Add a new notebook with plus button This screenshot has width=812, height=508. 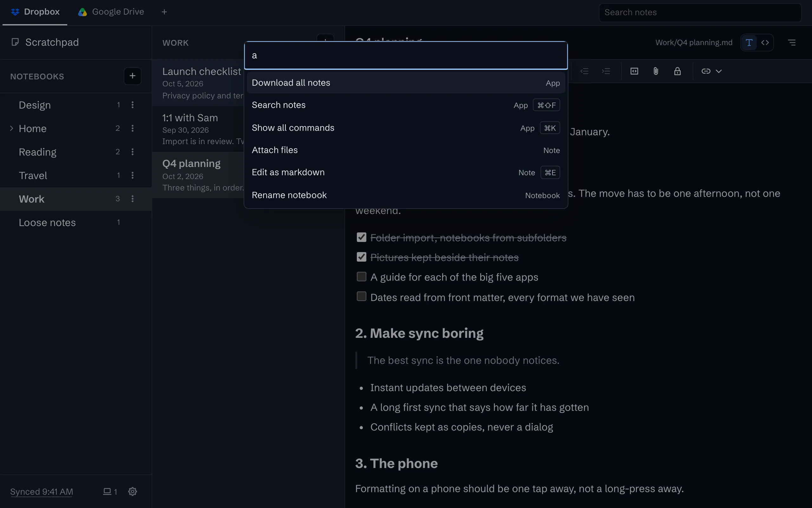point(133,76)
